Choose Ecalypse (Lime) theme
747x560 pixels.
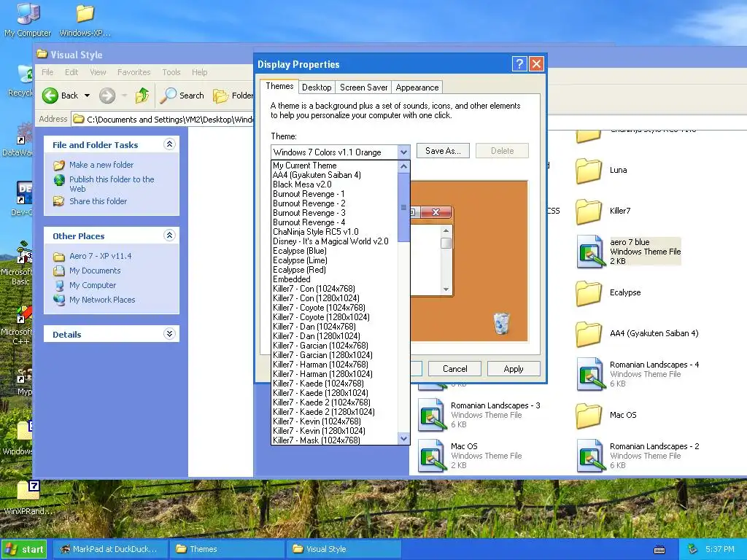(334, 260)
